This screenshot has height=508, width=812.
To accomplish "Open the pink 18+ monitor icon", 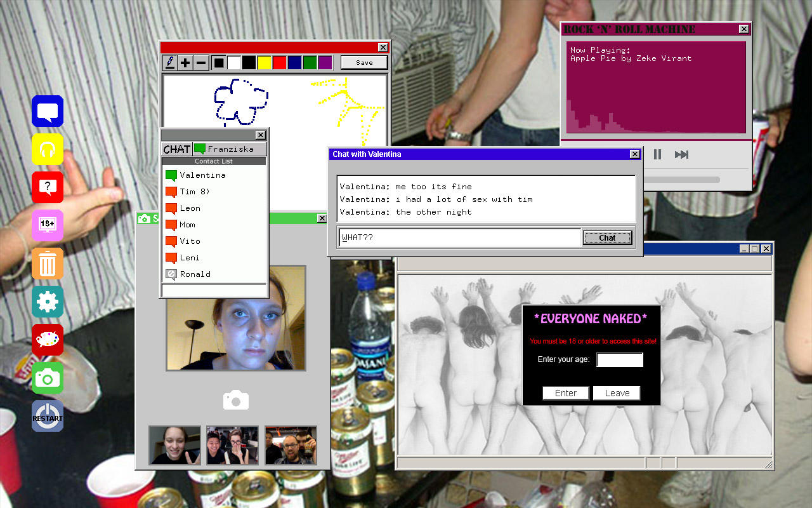I will (48, 225).
